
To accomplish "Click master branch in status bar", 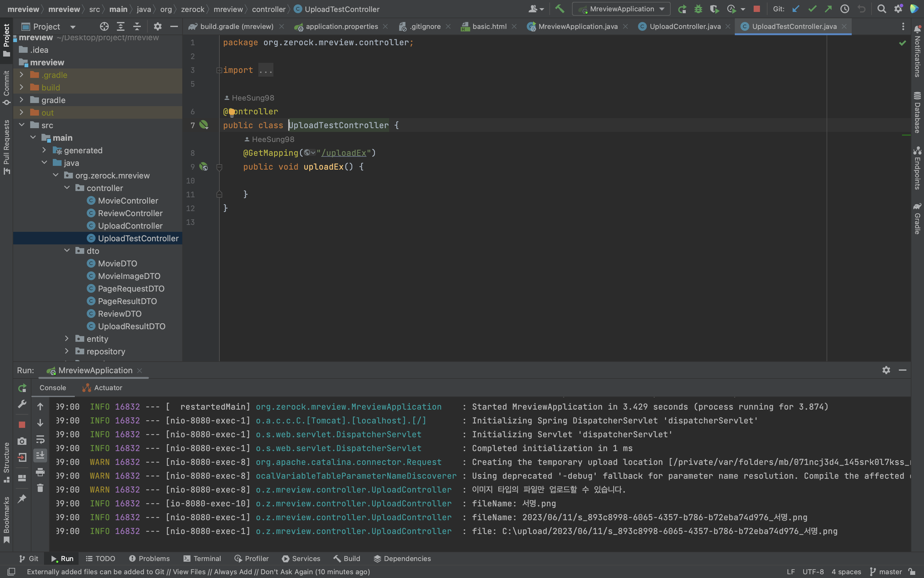I will point(886,571).
